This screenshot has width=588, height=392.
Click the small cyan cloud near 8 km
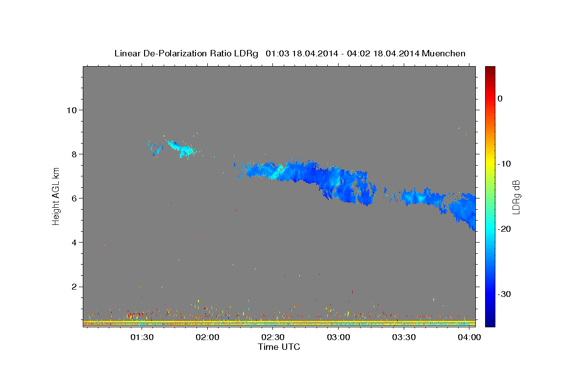coord(182,148)
